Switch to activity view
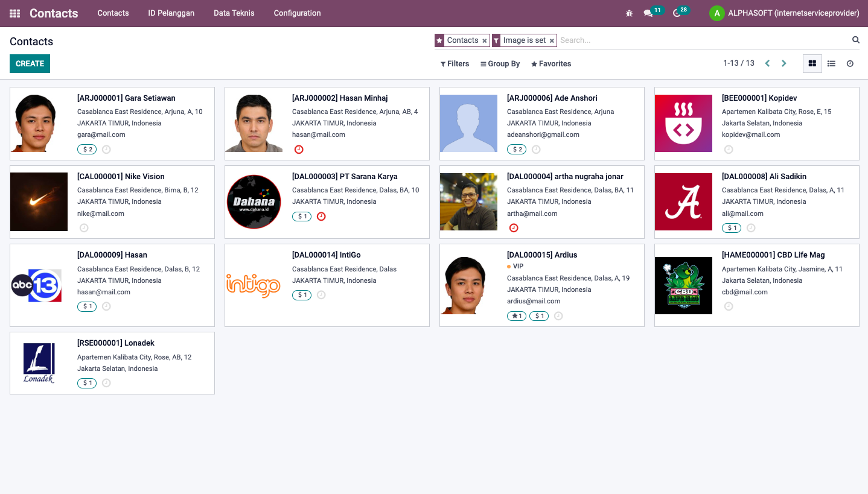 [x=850, y=63]
